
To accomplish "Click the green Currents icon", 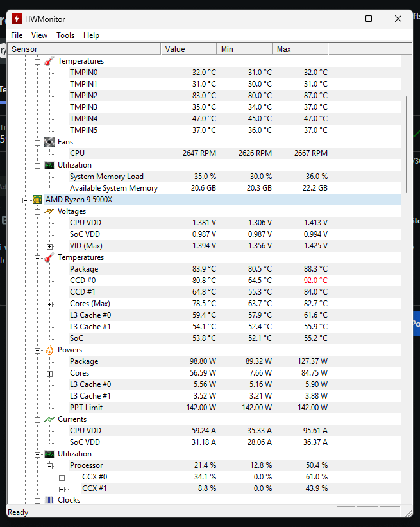I will (49, 419).
